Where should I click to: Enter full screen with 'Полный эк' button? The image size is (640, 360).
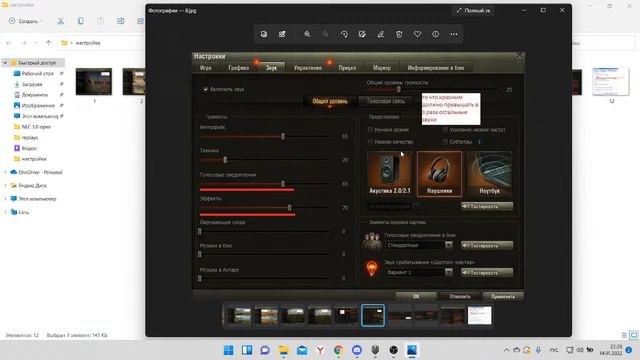point(473,10)
